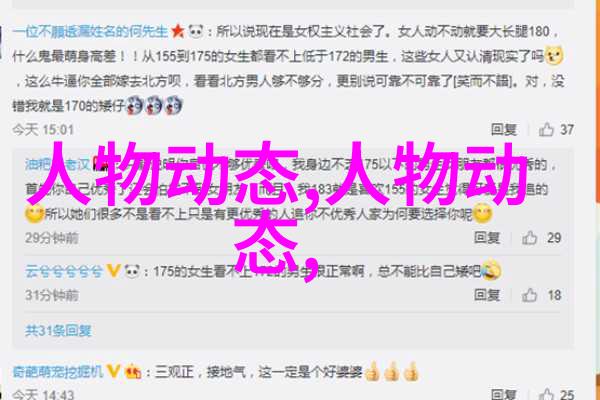Click the panda badge next to the red star
The height and width of the screenshot is (400, 600).
tap(196, 31)
